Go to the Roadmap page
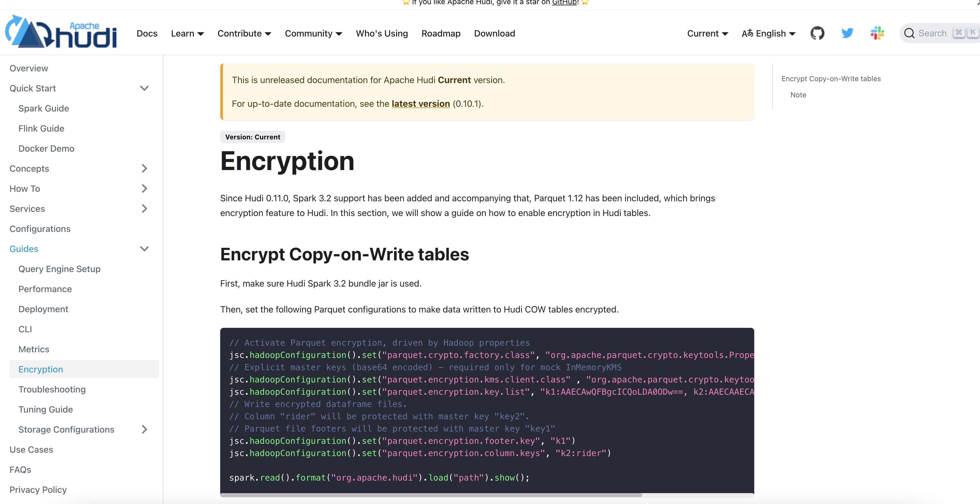Image resolution: width=980 pixels, height=504 pixels. [x=441, y=33]
